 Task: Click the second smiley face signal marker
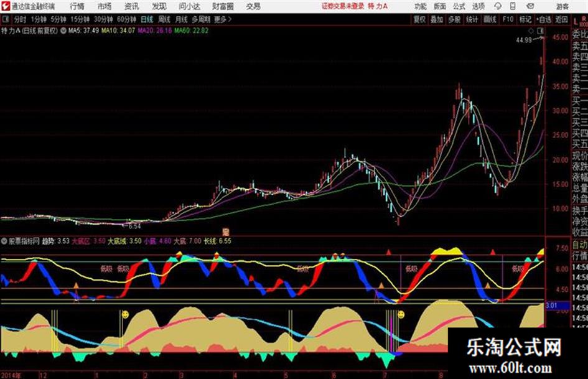(401, 314)
